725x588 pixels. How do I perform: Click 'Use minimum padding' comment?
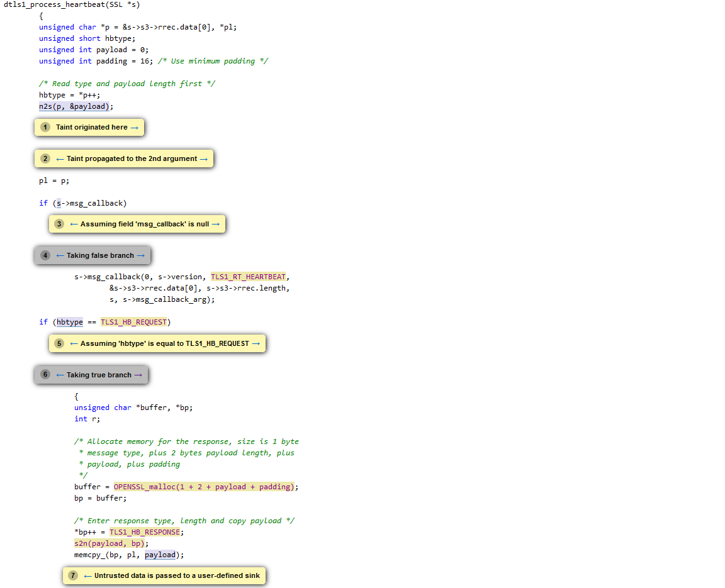click(213, 61)
